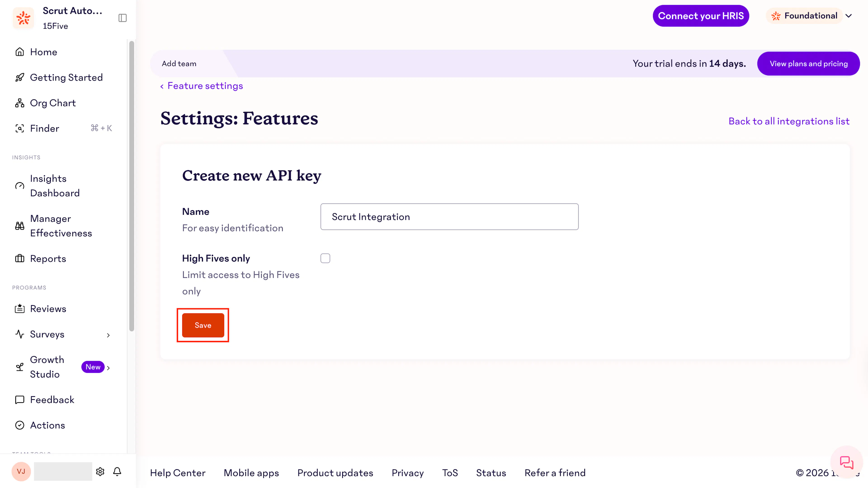Enable the High Fives only checkbox
Screen dimensions: 868x488
[325, 258]
